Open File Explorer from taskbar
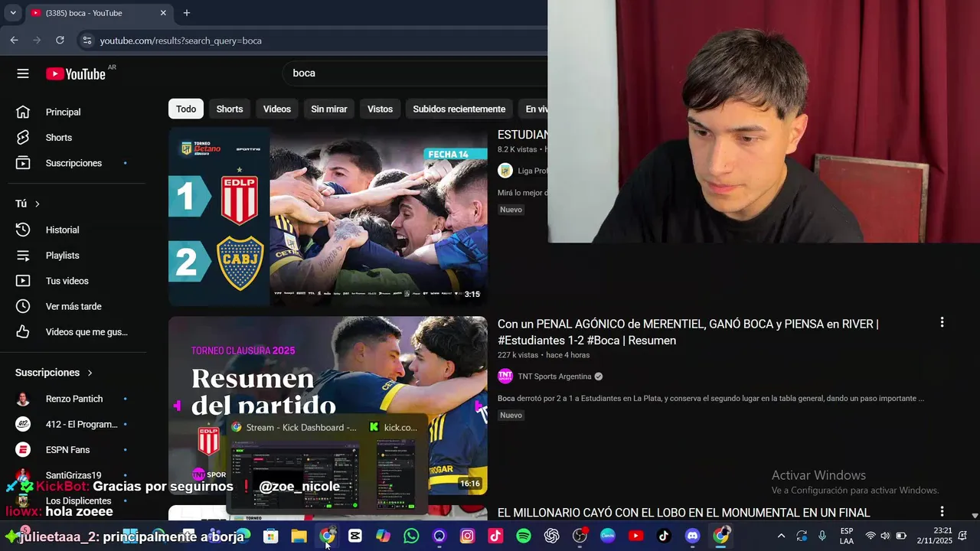Viewport: 980px width, 551px height. pyautogui.click(x=299, y=536)
